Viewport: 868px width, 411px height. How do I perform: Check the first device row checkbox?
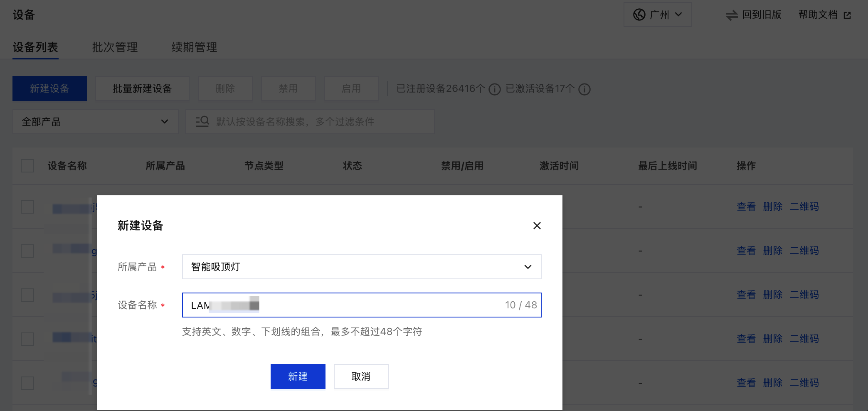coord(27,207)
